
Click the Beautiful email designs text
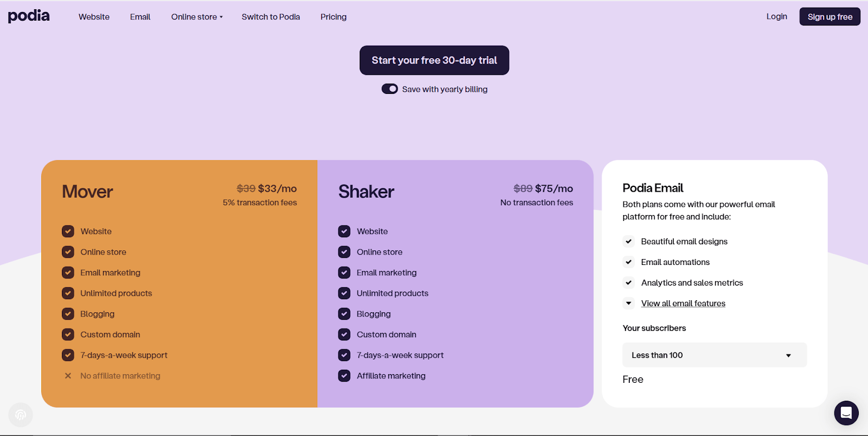coord(684,242)
